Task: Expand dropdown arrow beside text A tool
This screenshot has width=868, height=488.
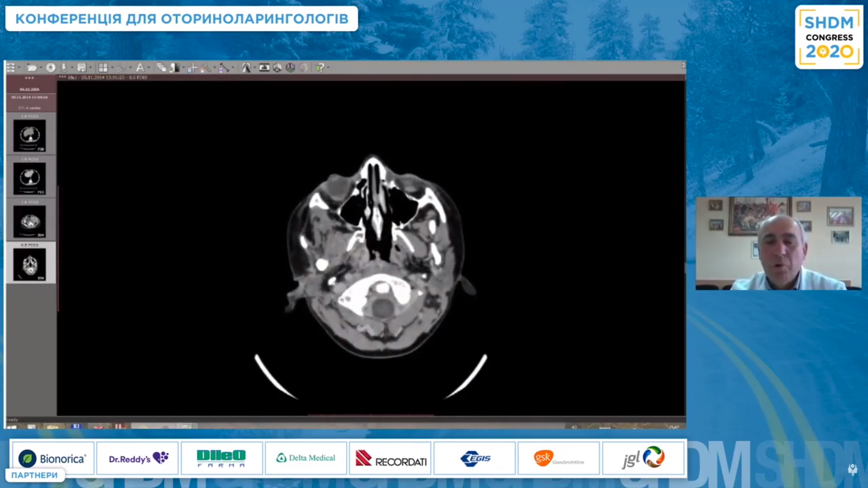Action: 149,68
